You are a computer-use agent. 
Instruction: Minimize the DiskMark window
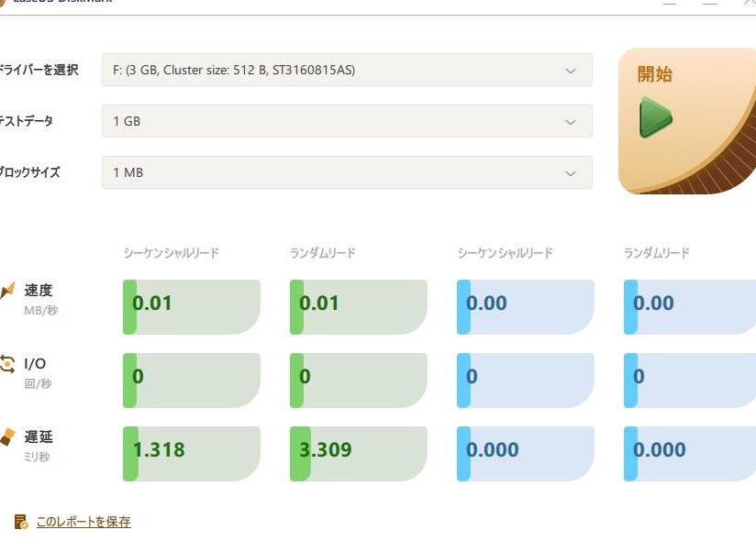[x=670, y=3]
